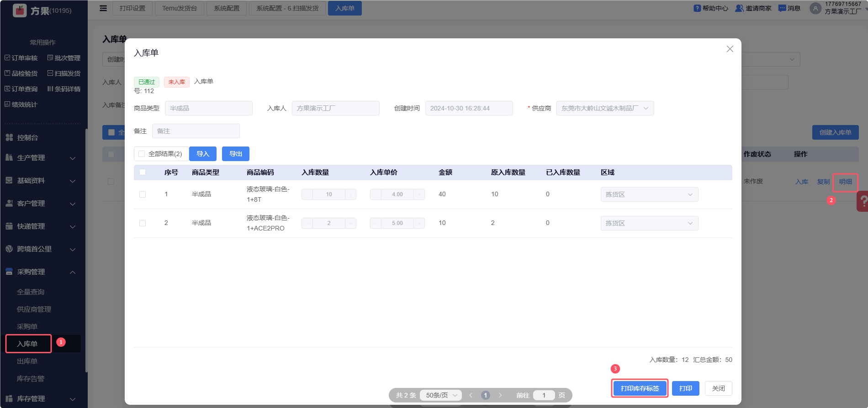
Task: Select the checkbox for row 2
Action: [x=143, y=223]
